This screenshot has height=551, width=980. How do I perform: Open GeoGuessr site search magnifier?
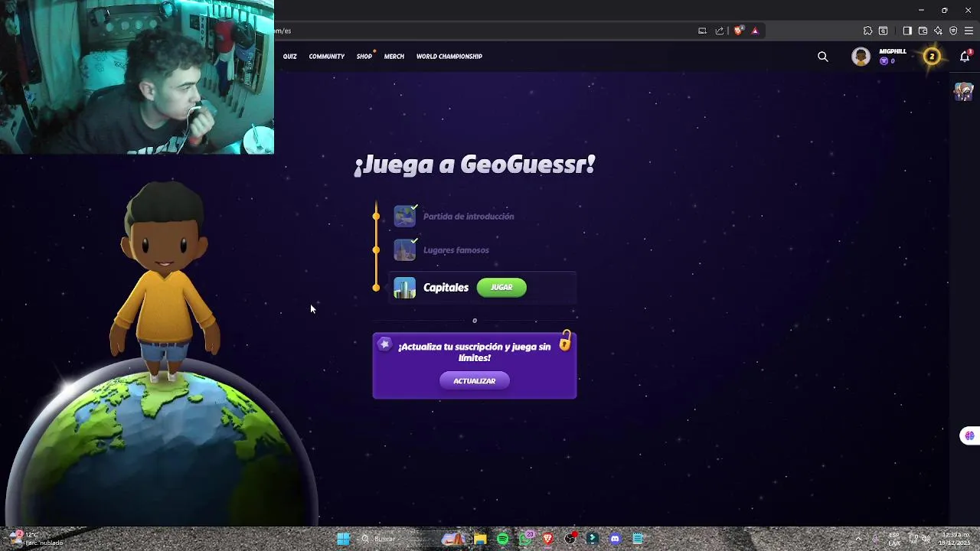[x=823, y=57]
